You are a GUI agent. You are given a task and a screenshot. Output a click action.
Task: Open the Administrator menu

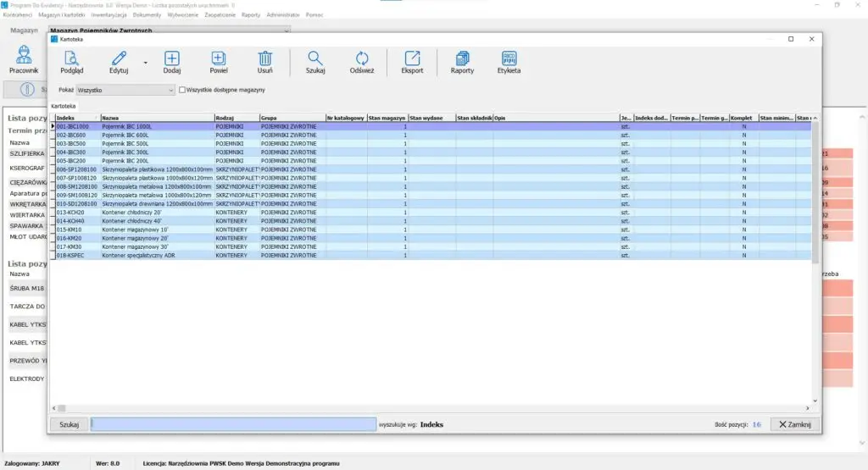282,15
